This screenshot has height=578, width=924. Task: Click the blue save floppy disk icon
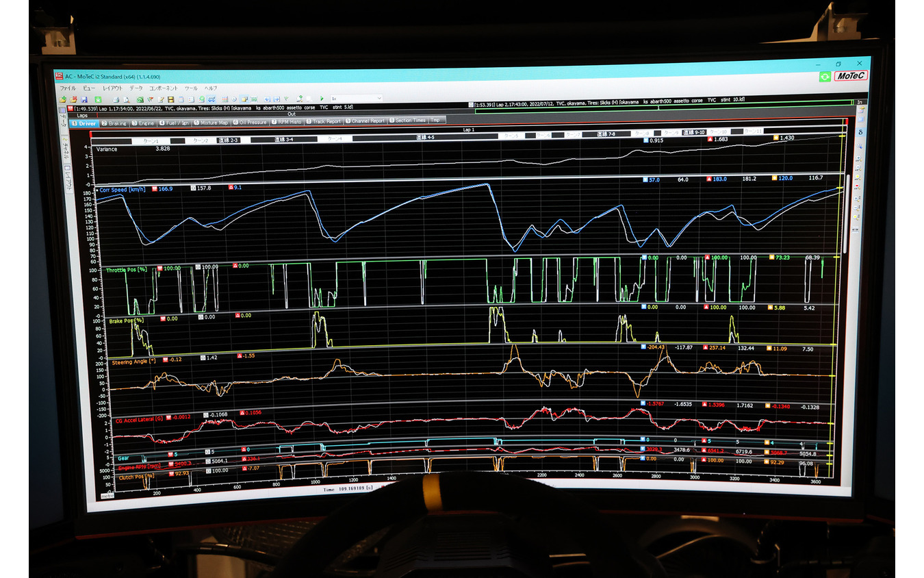[x=84, y=99]
